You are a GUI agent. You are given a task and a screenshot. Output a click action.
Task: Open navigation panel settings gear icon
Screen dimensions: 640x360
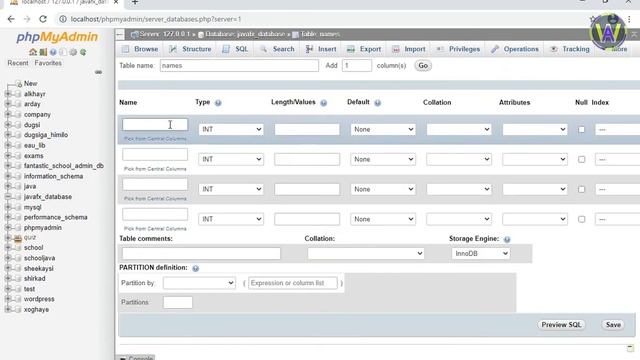[x=73, y=52]
